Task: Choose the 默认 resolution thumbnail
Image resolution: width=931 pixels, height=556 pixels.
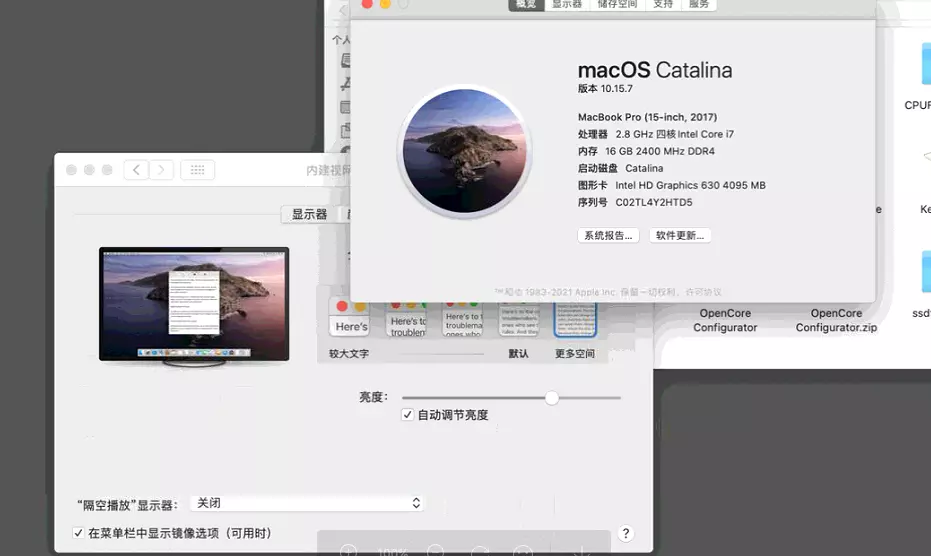Action: click(520, 320)
